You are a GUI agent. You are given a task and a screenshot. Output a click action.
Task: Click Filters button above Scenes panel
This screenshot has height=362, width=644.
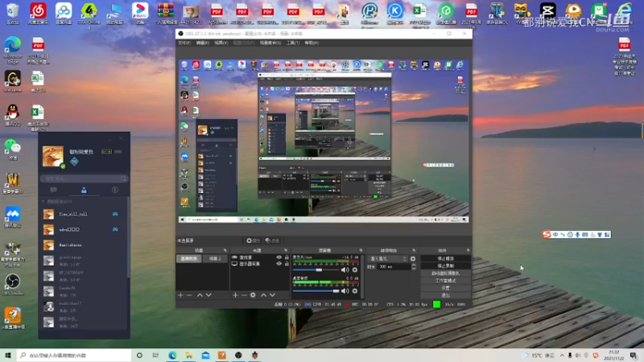pyautogui.click(x=272, y=241)
